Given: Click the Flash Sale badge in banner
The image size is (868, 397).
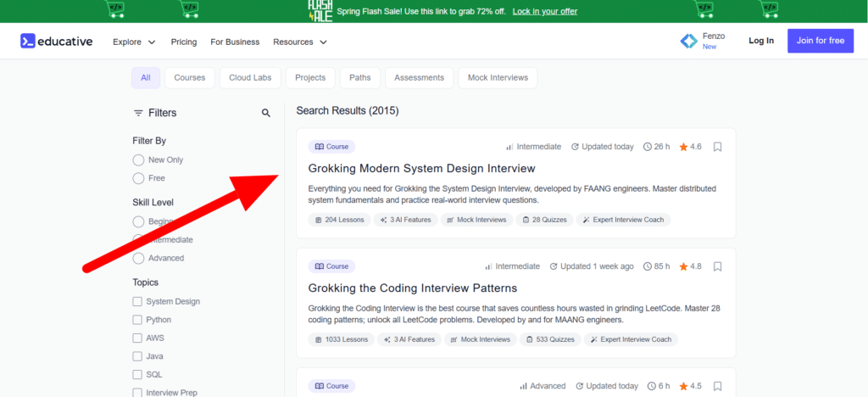Looking at the screenshot, I should pos(320,11).
